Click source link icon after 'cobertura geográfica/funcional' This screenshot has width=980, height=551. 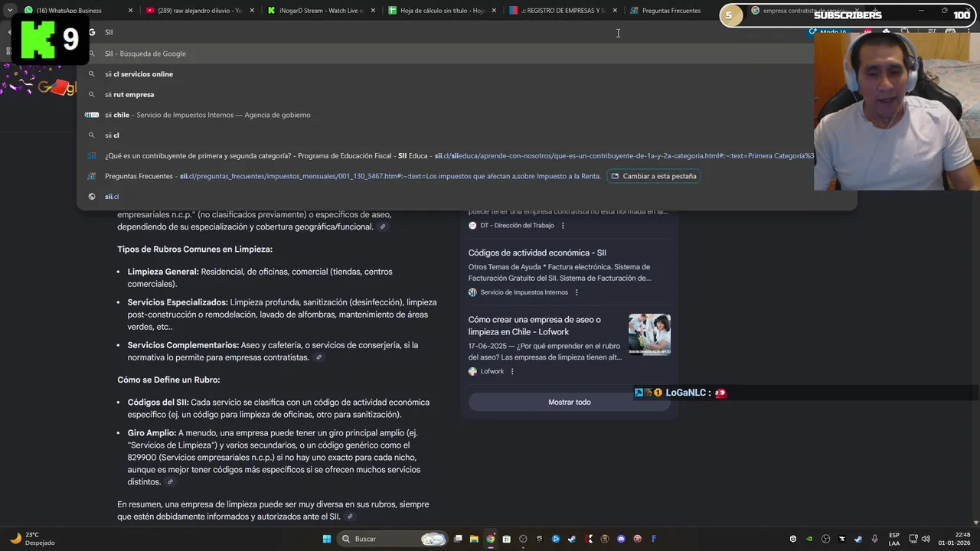(383, 227)
